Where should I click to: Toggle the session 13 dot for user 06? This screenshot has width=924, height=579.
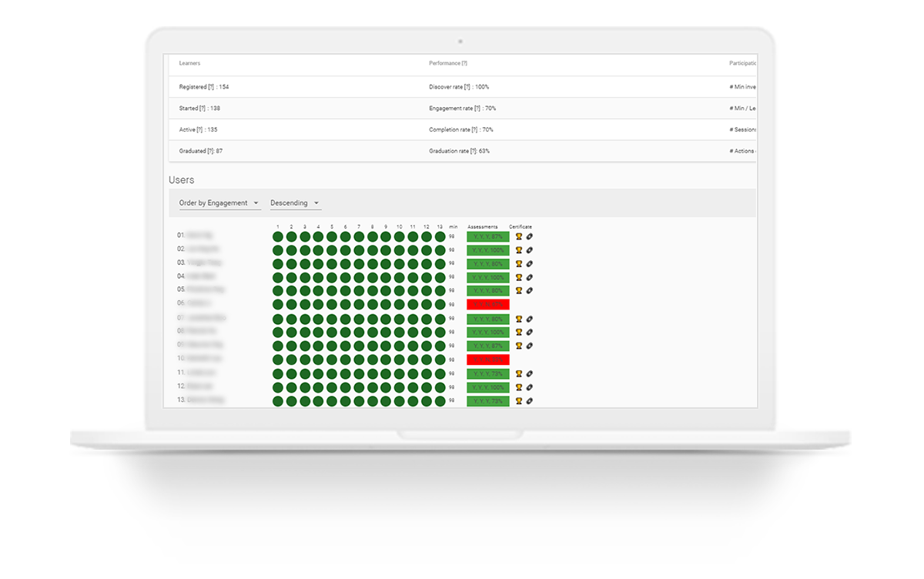(439, 304)
